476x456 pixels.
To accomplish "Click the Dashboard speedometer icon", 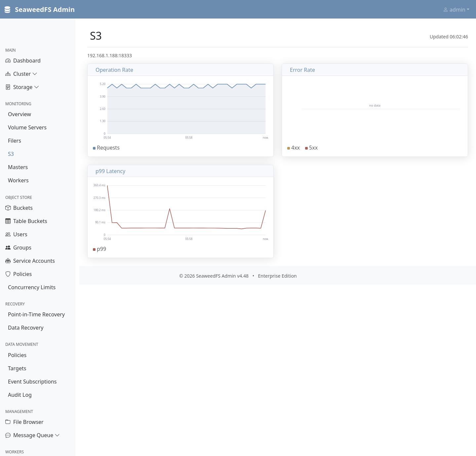I will click(8, 61).
